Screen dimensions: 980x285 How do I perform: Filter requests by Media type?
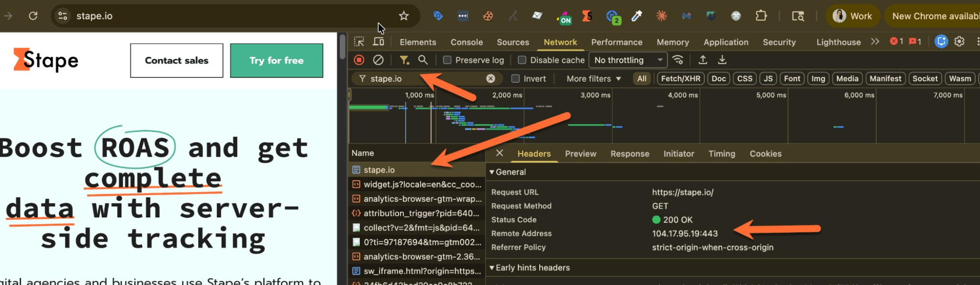pos(847,78)
